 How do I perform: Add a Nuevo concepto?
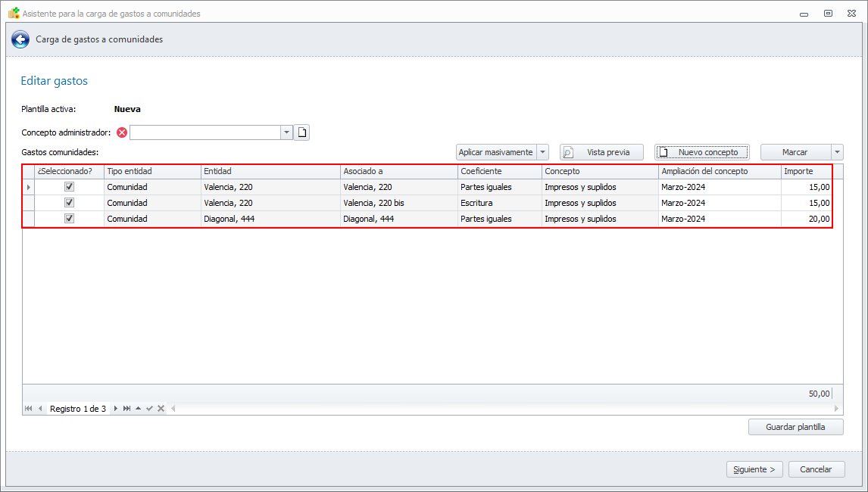click(702, 152)
